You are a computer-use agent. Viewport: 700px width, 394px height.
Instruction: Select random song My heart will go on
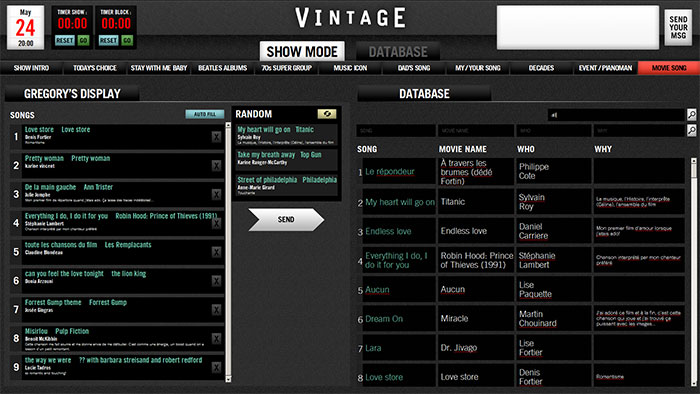pyautogui.click(x=286, y=135)
